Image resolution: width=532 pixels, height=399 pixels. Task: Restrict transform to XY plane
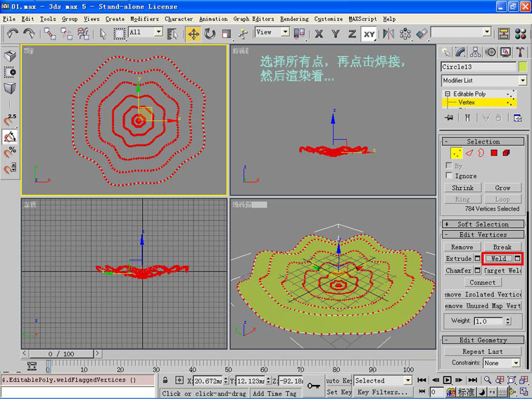click(x=369, y=34)
